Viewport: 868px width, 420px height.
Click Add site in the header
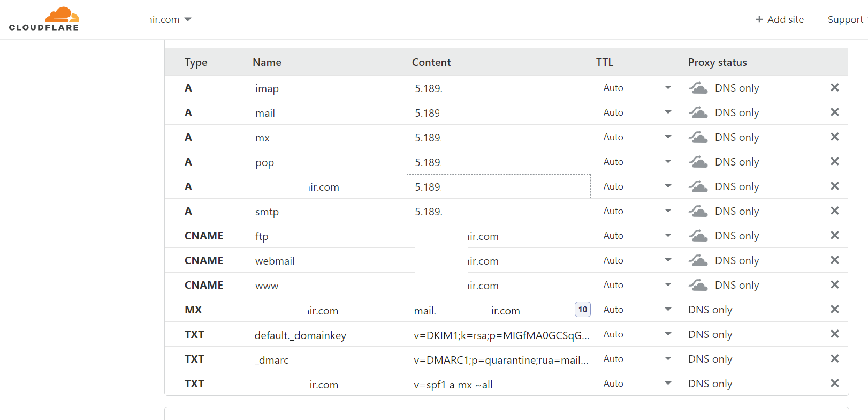click(x=779, y=20)
